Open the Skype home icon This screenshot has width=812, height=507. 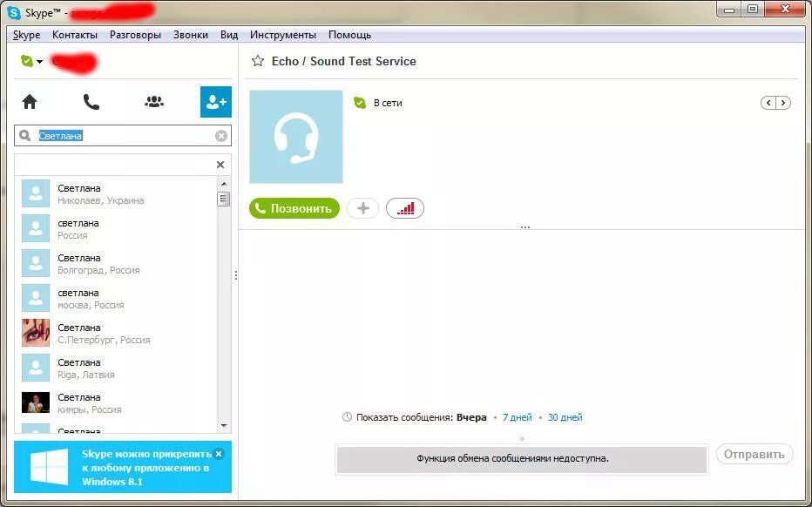(30, 102)
